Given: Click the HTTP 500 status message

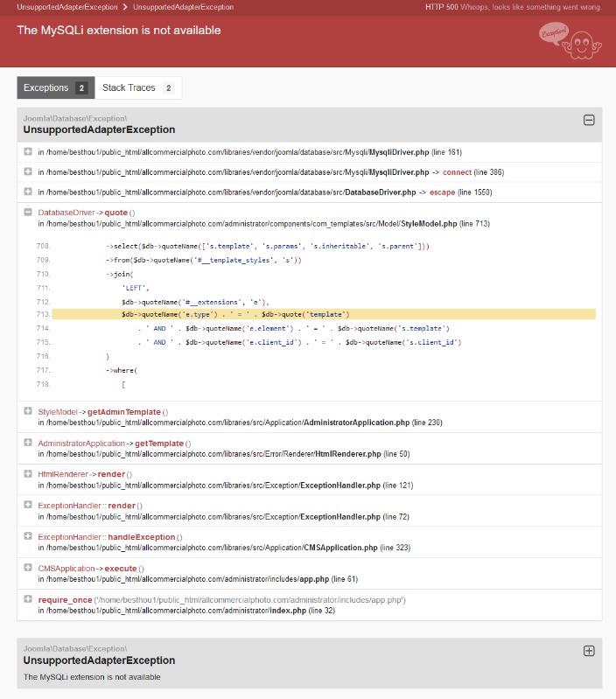Looking at the screenshot, I should coord(513,7).
